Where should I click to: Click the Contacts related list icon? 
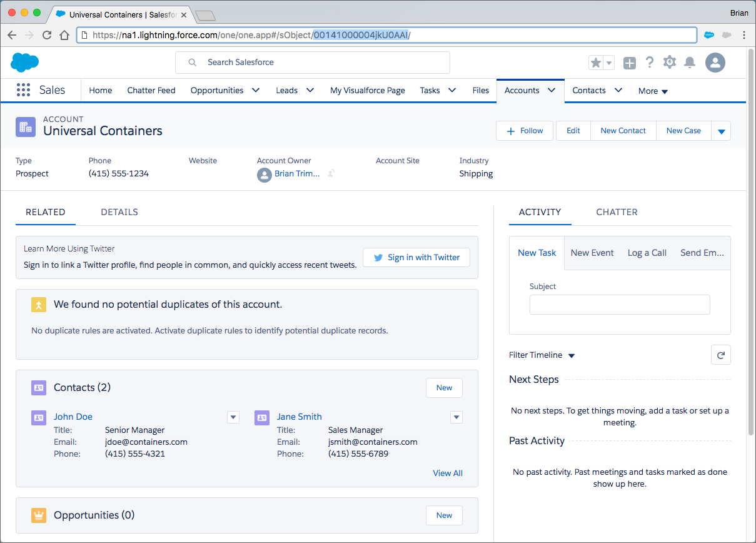39,387
